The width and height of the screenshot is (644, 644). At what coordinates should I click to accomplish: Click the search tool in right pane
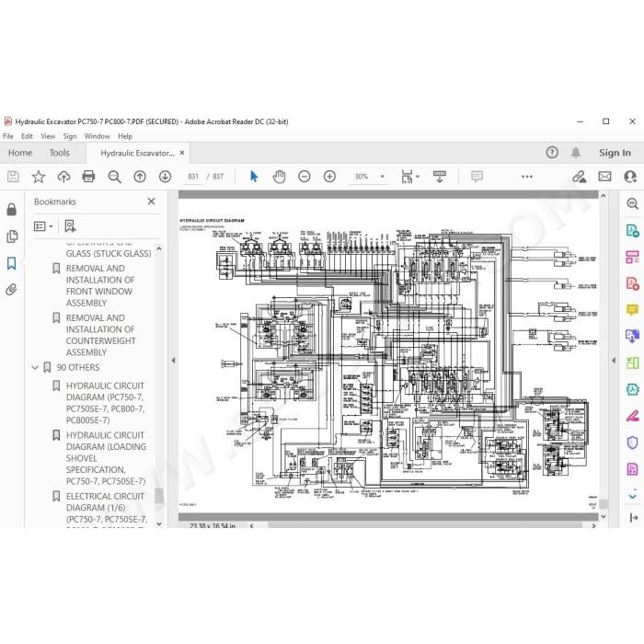coord(633,203)
